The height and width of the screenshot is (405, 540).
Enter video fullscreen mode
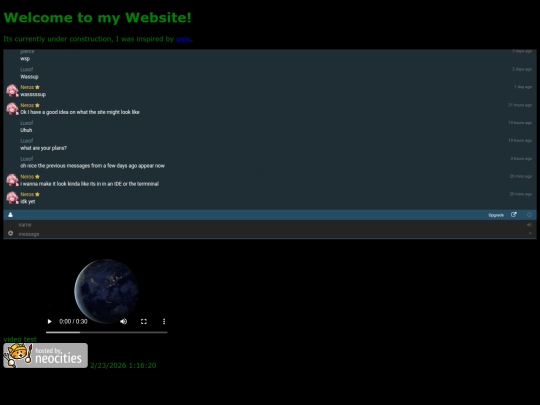(x=144, y=321)
